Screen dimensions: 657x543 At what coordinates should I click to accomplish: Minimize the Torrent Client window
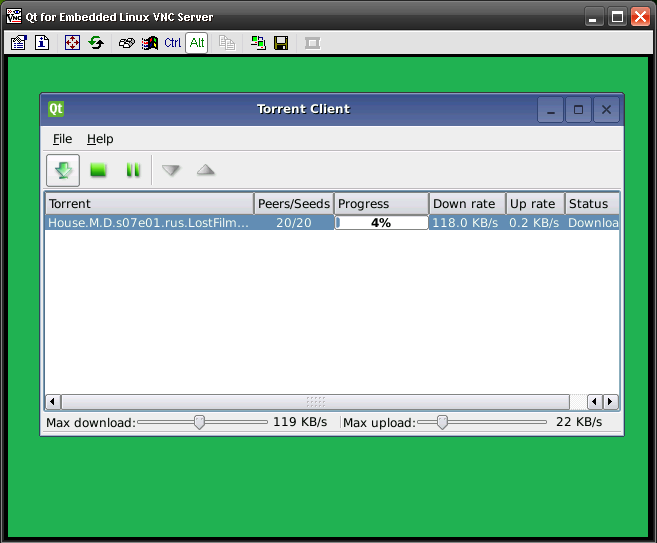[x=551, y=110]
